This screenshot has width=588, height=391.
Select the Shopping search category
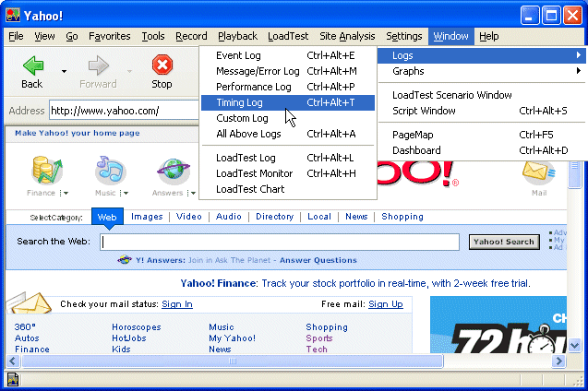(x=402, y=217)
